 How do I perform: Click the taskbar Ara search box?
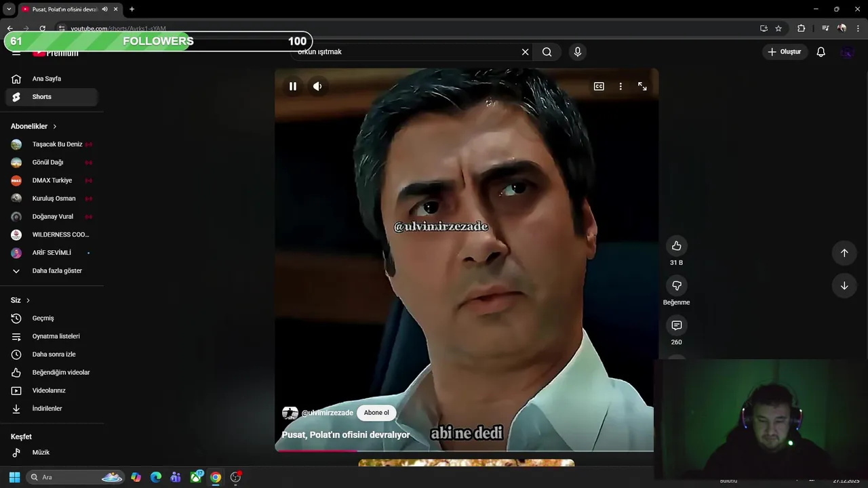(76, 477)
